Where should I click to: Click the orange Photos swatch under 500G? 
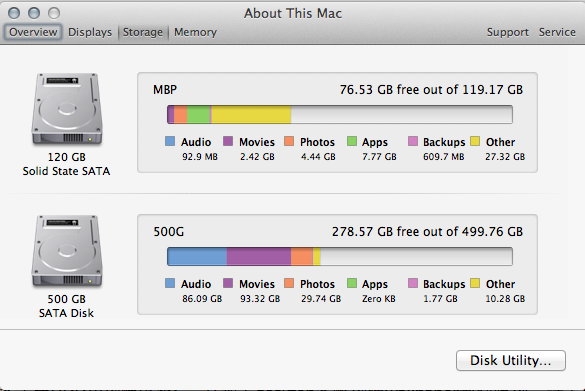[x=289, y=283]
